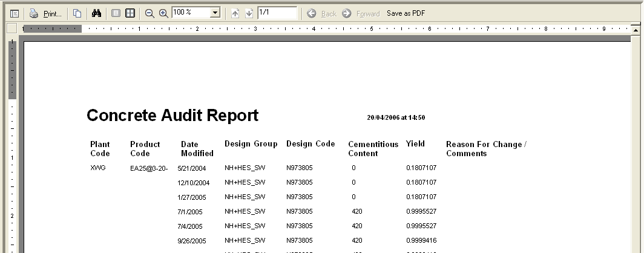The height and width of the screenshot is (253, 644).
Task: Switch to multiple pages view
Action: pyautogui.click(x=130, y=13)
